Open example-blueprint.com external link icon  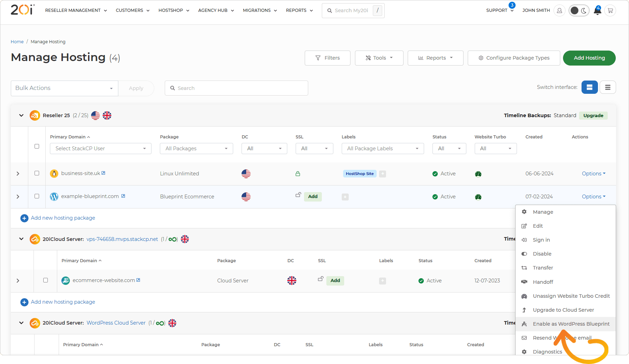(123, 196)
